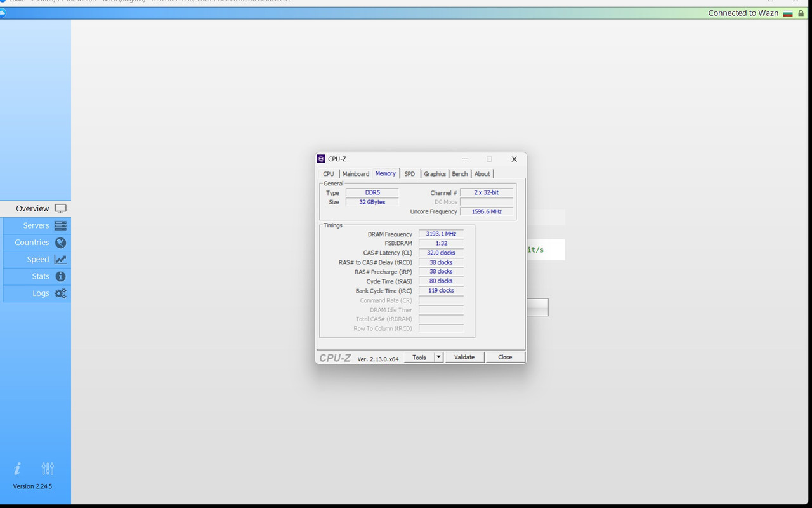Click the Logs gears icon

(60, 293)
